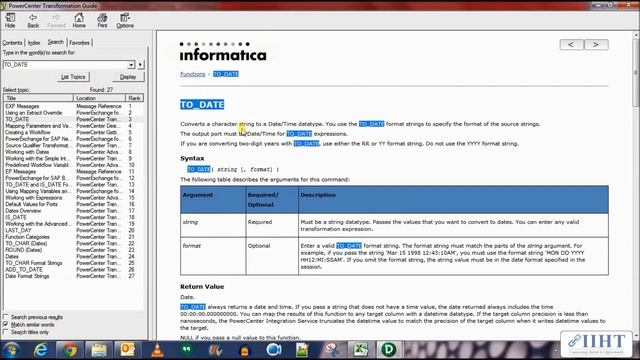
Task: Open the green D taskbar application
Action: pos(388,350)
